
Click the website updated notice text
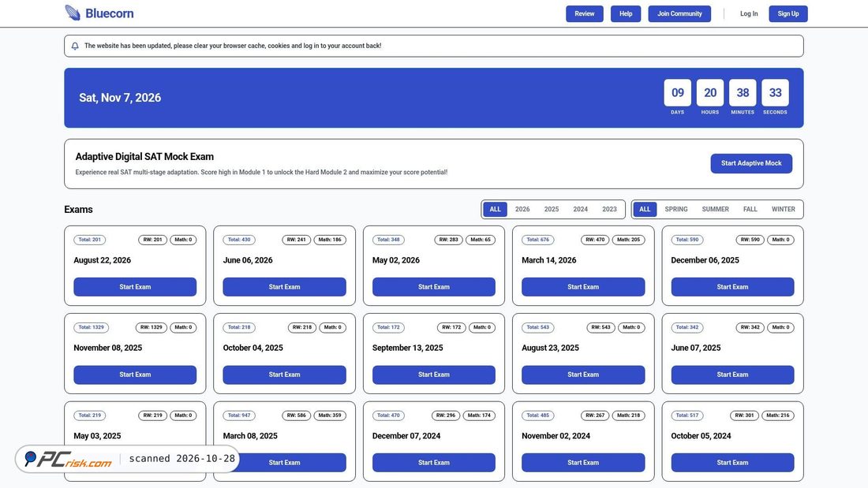click(x=233, y=46)
